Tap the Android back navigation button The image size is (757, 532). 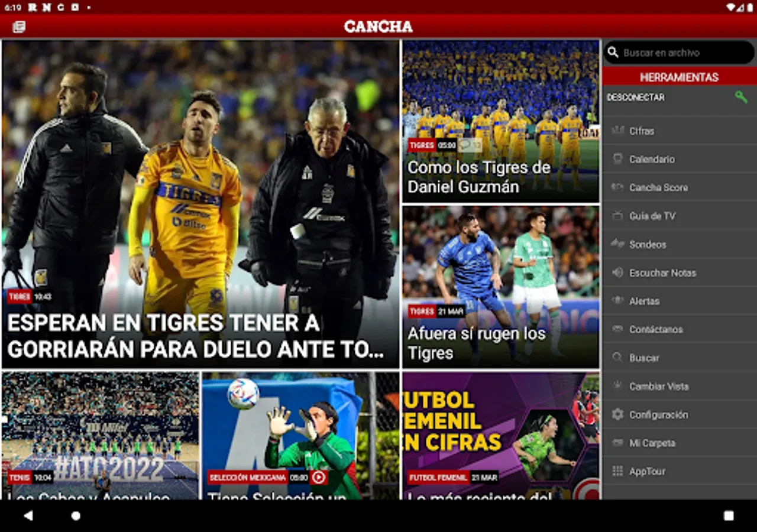[x=28, y=515]
